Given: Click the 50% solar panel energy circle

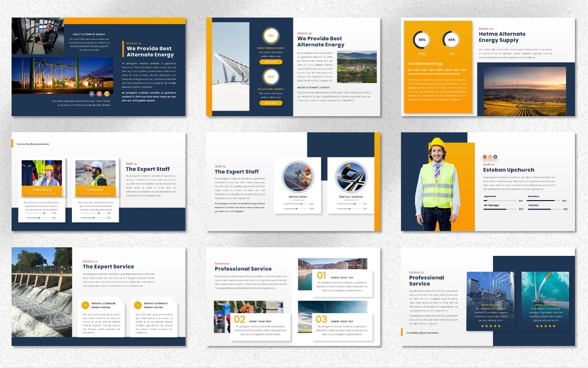Looking at the screenshot, I should coord(271,77).
